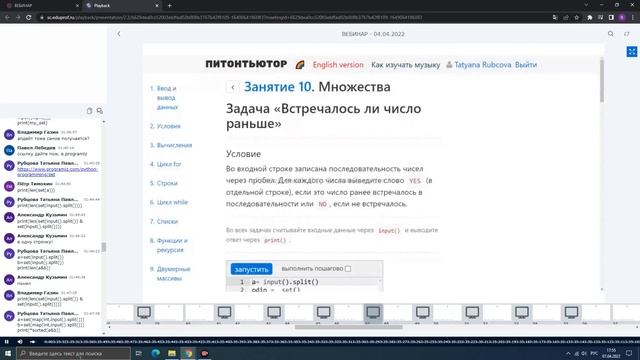This screenshot has height=360, width=640.
Task: Bookmark this page with the star icon
Action: pyautogui.click(x=577, y=18)
